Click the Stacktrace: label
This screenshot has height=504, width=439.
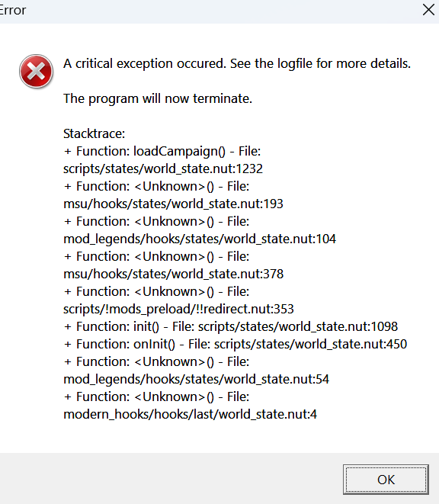[94, 133]
